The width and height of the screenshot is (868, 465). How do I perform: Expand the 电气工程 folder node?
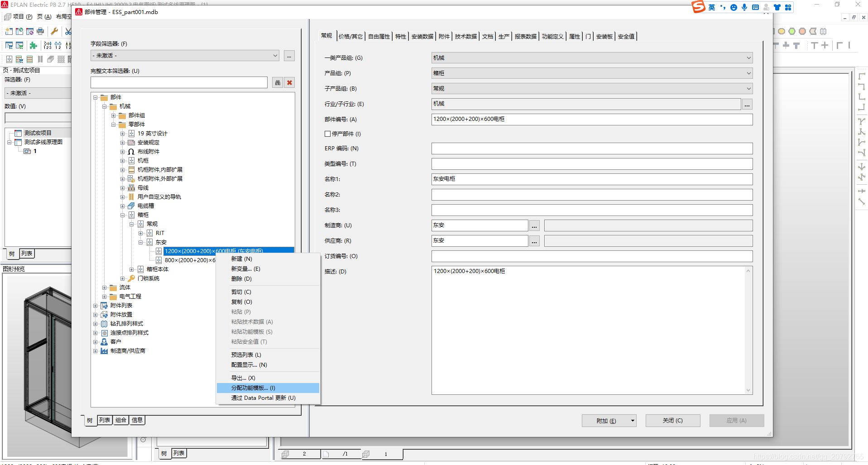[105, 297]
